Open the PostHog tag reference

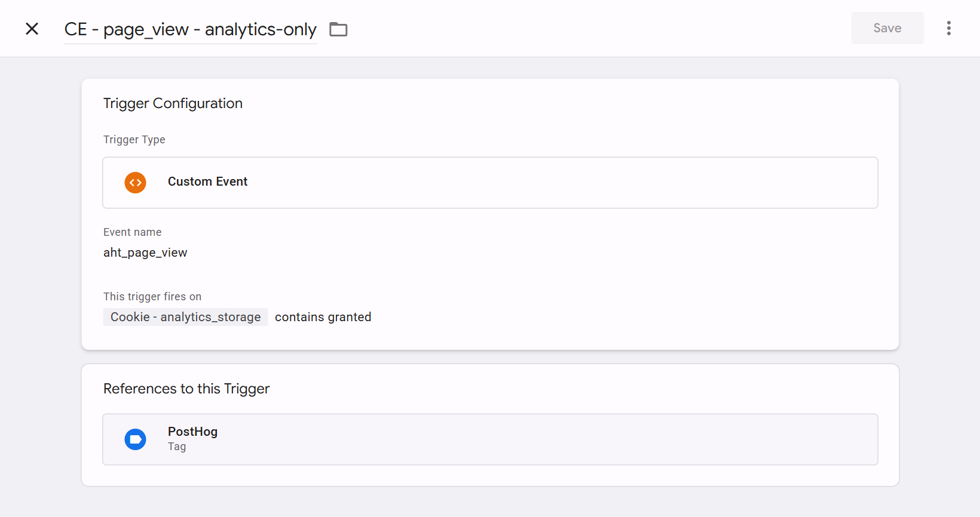click(192, 432)
